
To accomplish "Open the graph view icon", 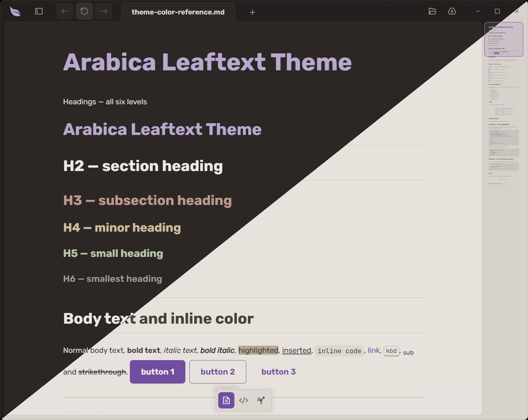I will pos(261,400).
